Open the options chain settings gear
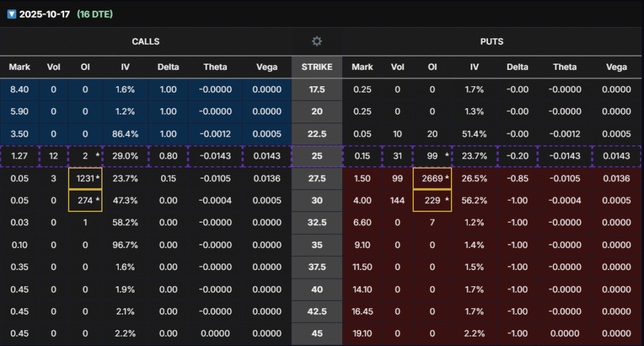Image resolution: width=644 pixels, height=346 pixels. (x=317, y=42)
